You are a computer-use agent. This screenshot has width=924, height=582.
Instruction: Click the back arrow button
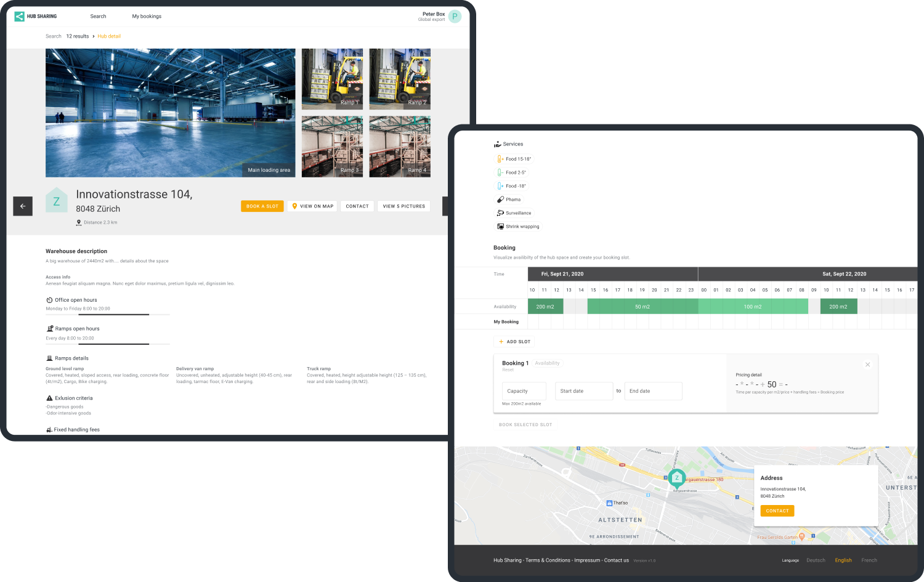tap(23, 206)
